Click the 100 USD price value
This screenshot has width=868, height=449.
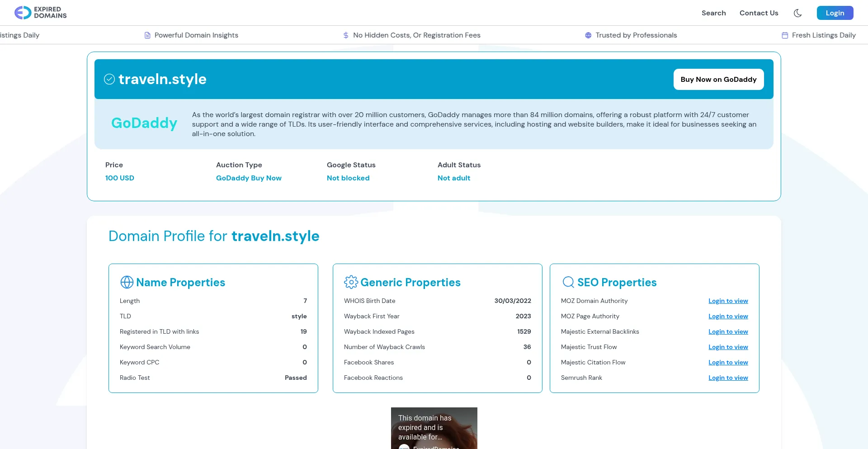point(120,178)
